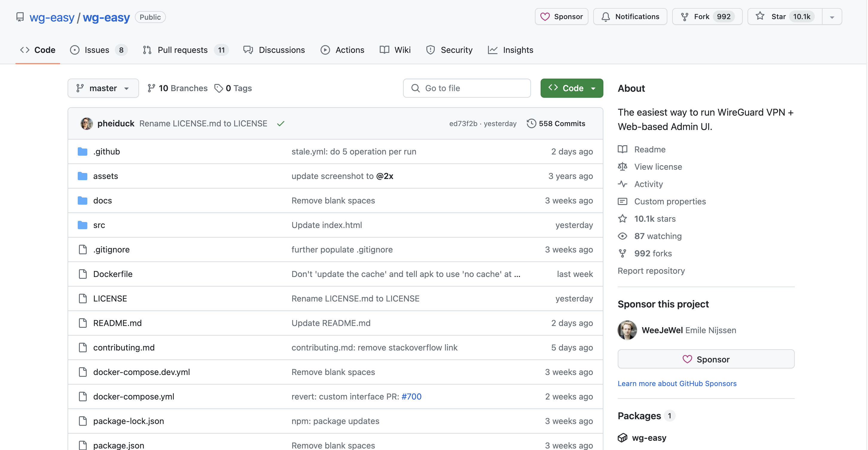Click the green commit status checkmark
868x450 pixels.
(x=280, y=124)
